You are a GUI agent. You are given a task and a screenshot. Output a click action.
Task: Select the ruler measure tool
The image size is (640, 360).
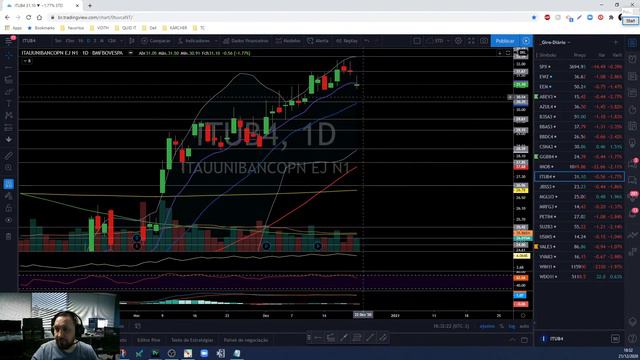tap(9, 156)
